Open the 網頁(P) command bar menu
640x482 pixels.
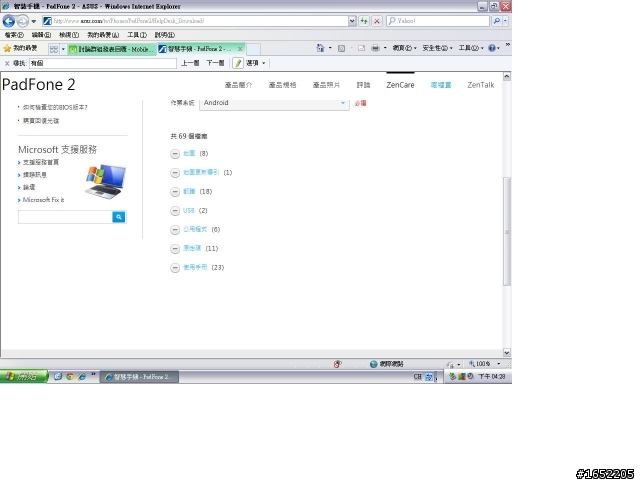pyautogui.click(x=404, y=48)
